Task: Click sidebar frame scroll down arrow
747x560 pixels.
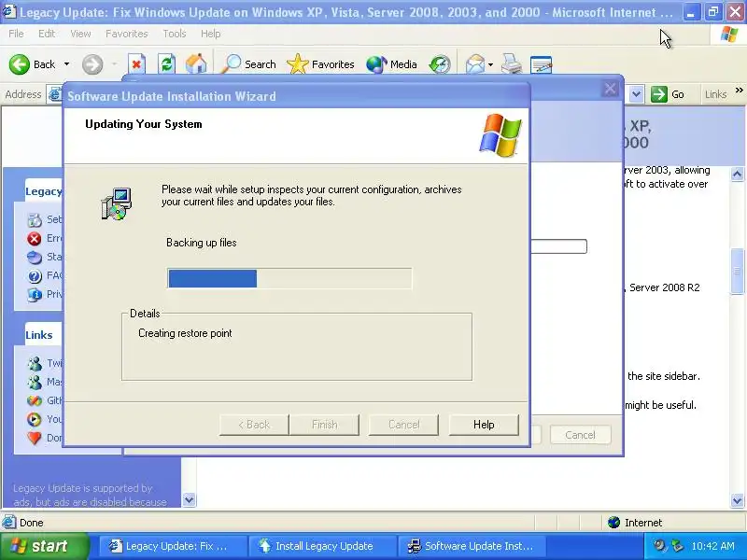Action: pos(190,500)
